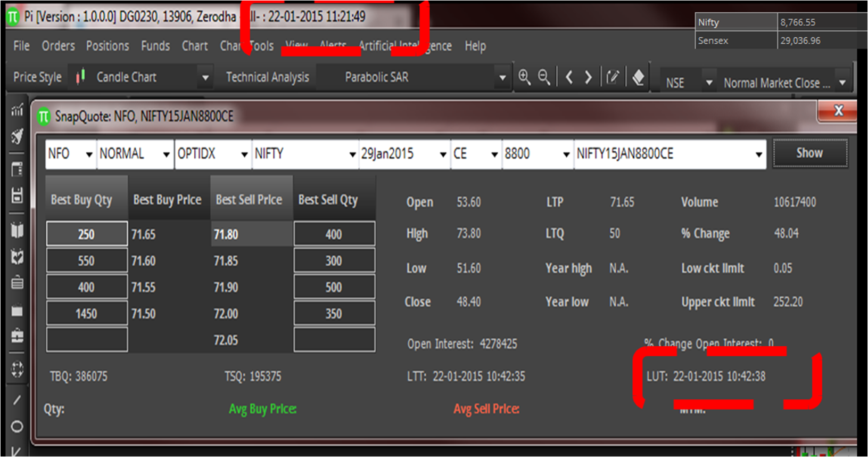Click the bar chart icon in sidebar
Viewport: 868px width, 457px height.
point(17,110)
